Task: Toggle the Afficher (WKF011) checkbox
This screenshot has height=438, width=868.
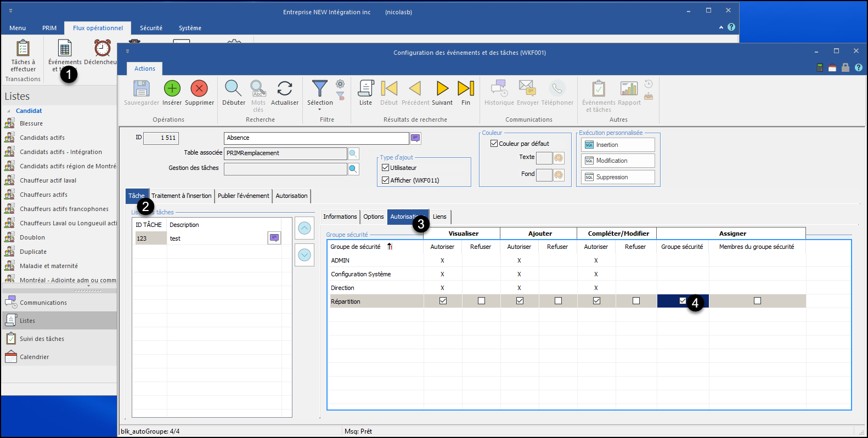Action: [385, 180]
